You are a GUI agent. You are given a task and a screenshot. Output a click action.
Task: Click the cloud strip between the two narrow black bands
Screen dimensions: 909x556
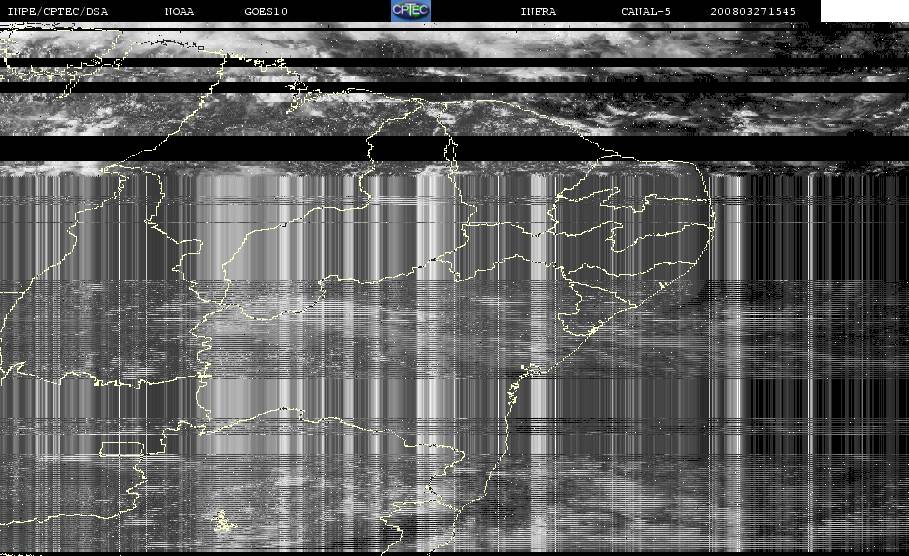pos(454,75)
